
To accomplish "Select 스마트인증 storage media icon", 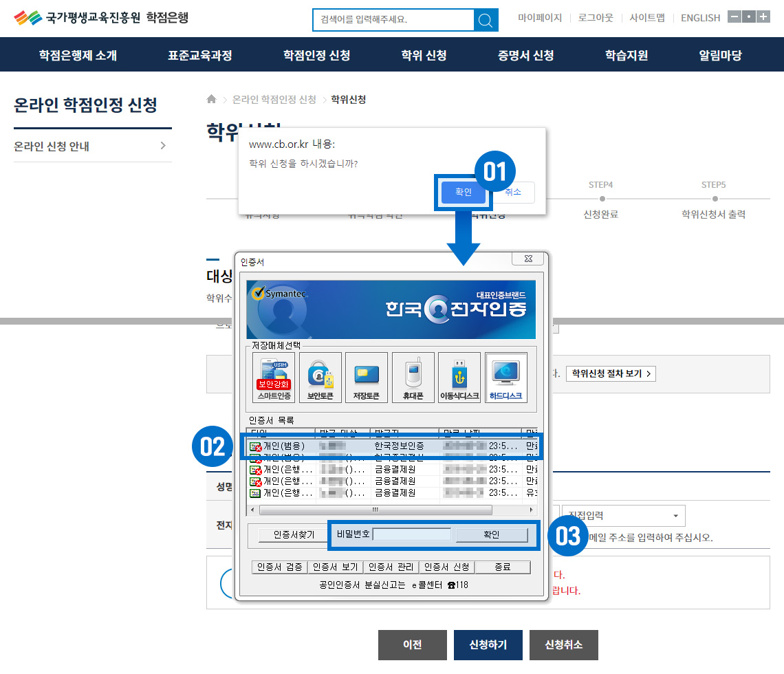I will pyautogui.click(x=274, y=377).
